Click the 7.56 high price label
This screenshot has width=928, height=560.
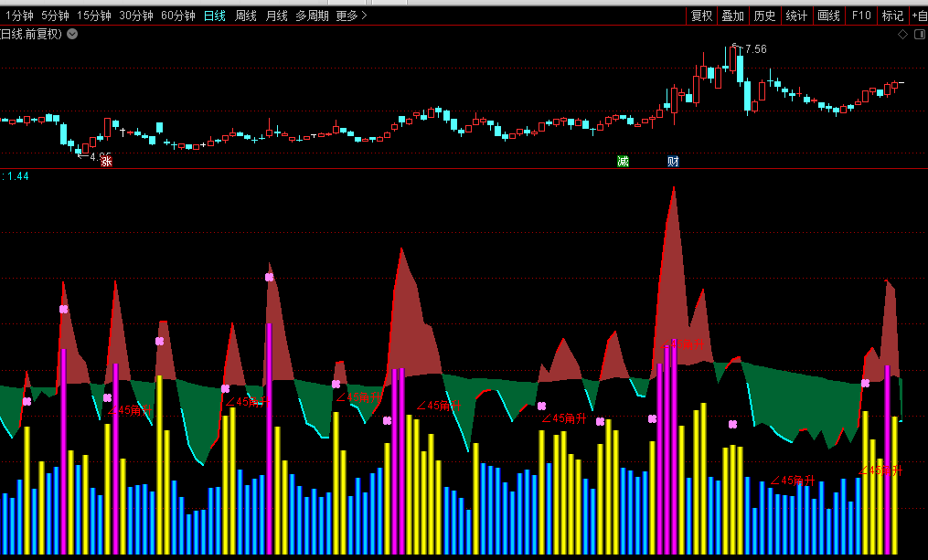tap(755, 49)
